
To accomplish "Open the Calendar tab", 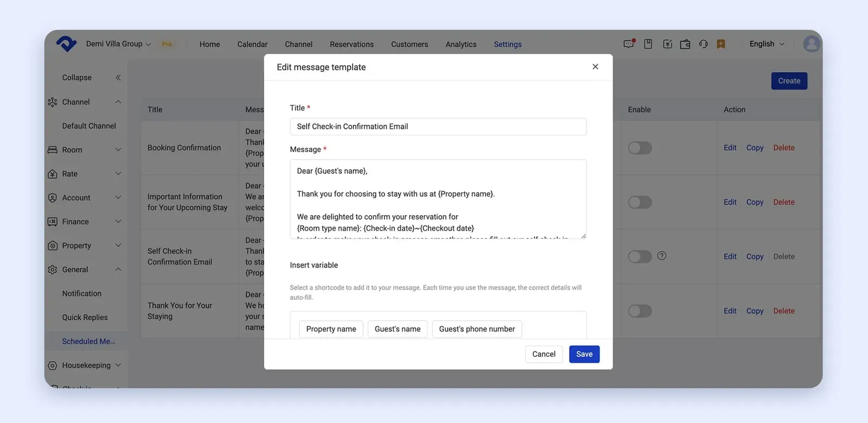I will (252, 45).
